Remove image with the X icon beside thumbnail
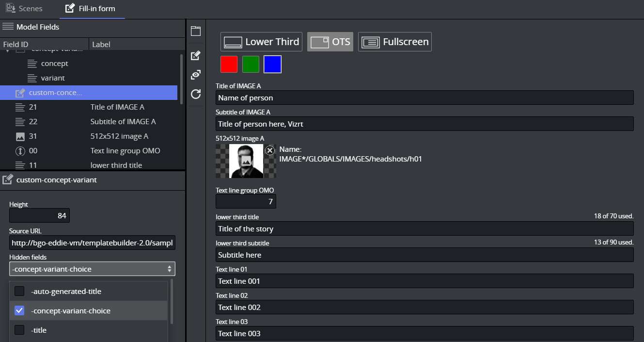Screen dimensions: 644x342 [270, 150]
